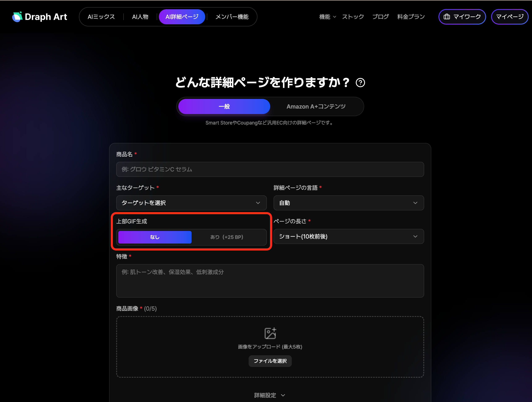
Task: Select なし for 上部GIF生成
Action: point(155,237)
